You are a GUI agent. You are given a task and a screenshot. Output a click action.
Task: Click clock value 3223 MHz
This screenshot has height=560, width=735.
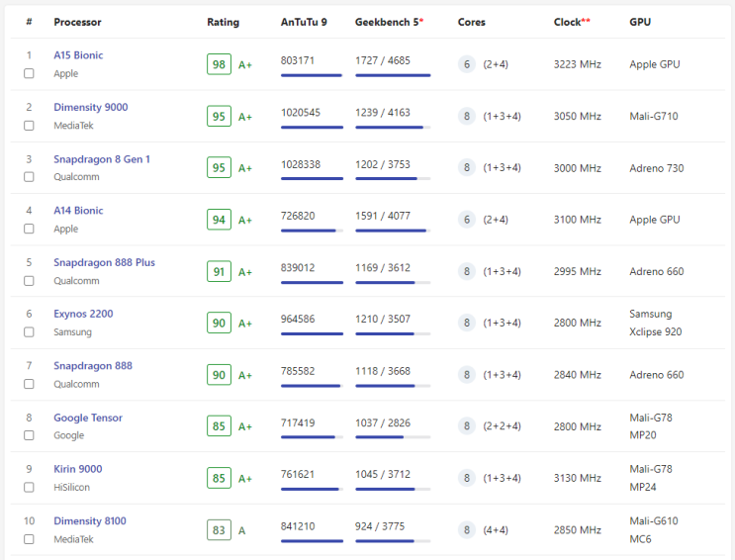(x=577, y=64)
